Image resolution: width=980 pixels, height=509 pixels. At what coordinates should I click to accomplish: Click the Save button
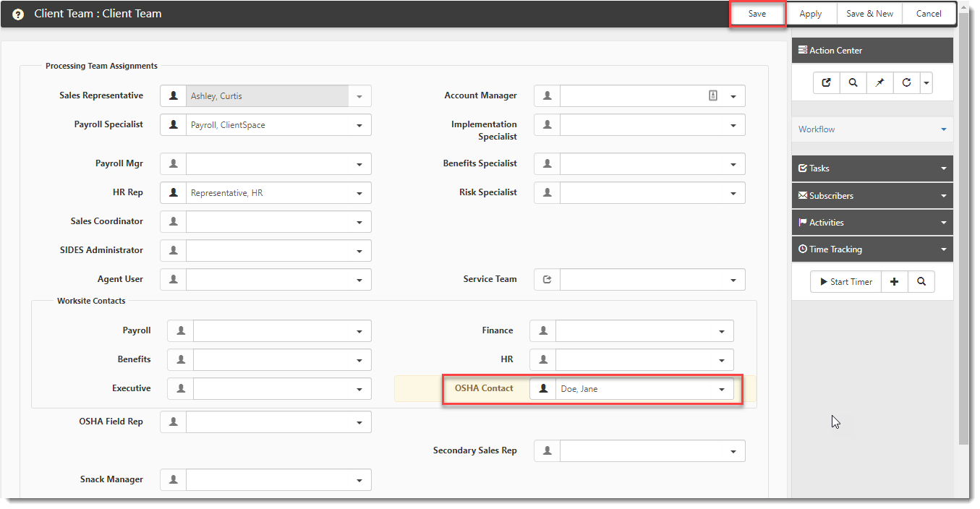click(757, 14)
